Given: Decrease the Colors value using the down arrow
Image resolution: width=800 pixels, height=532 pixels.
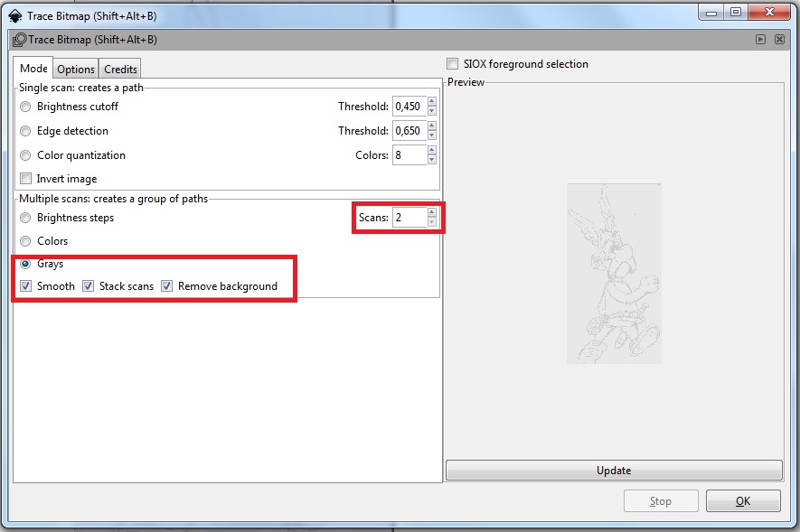Looking at the screenshot, I should point(430,159).
